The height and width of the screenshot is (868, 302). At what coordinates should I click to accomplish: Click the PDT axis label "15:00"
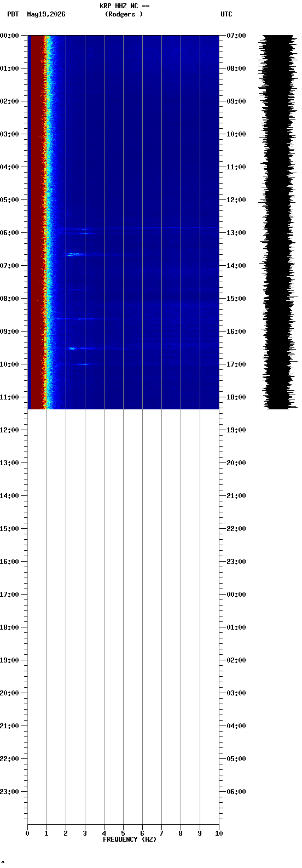(9, 529)
